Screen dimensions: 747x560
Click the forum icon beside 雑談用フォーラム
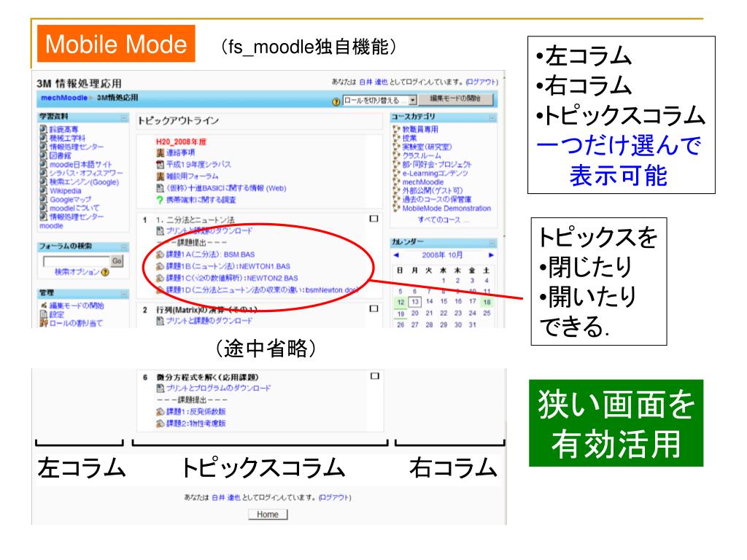click(160, 176)
